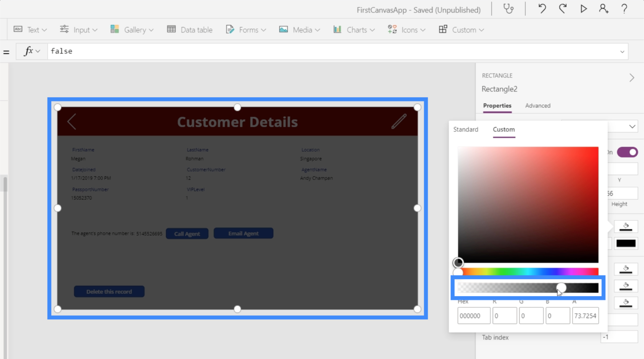The image size is (644, 359).
Task: Click the DateJoined value 1/17/2019
Action: 91,178
